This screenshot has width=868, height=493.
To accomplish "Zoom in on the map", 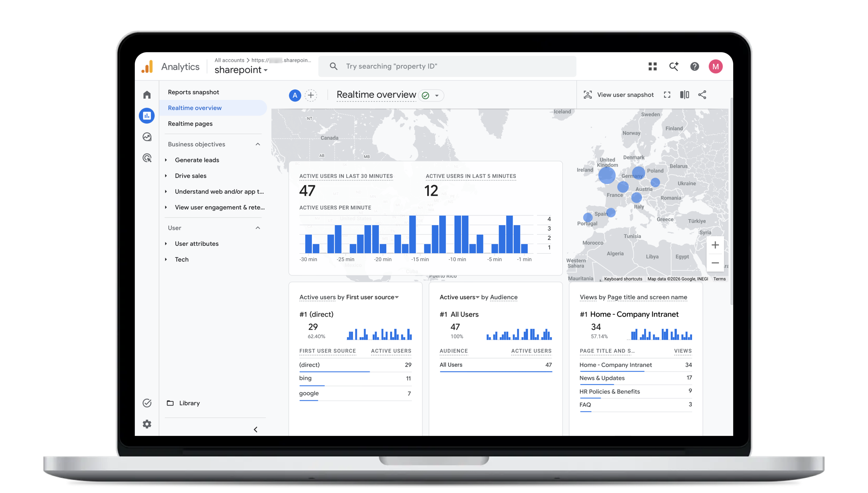I will point(715,245).
